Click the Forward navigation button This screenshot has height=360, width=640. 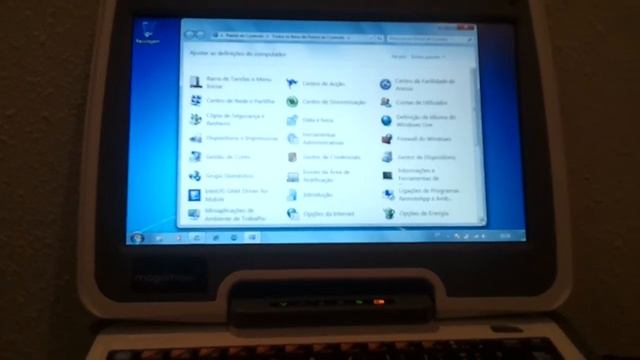200,35
